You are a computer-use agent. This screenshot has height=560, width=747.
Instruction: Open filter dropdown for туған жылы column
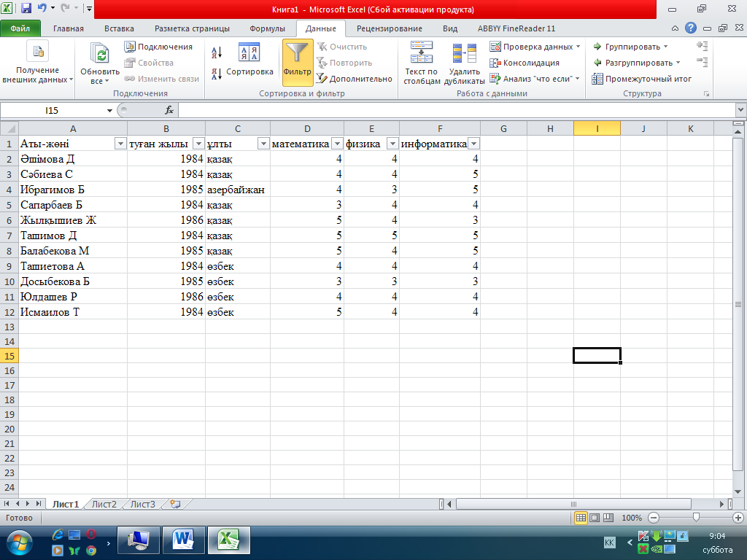[x=198, y=144]
